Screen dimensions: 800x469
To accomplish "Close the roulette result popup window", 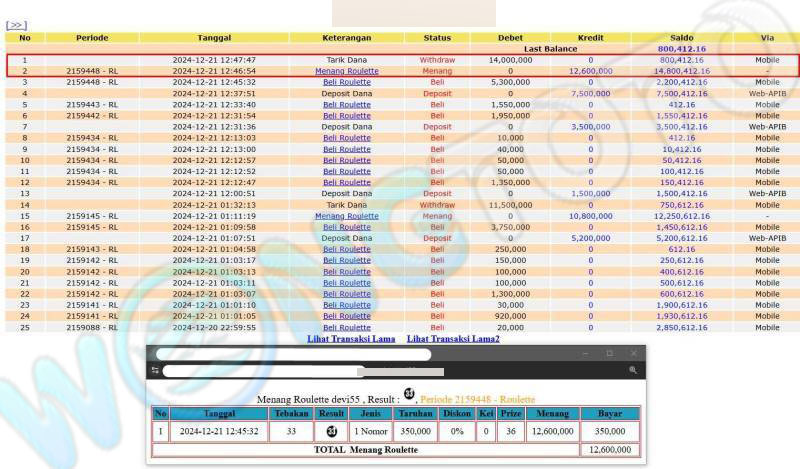I will tap(633, 354).
